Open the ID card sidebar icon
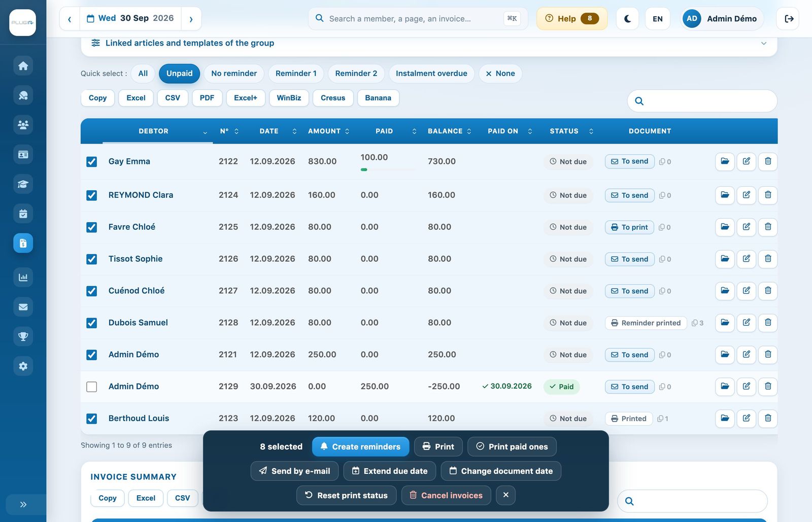812x522 pixels. coord(23,154)
